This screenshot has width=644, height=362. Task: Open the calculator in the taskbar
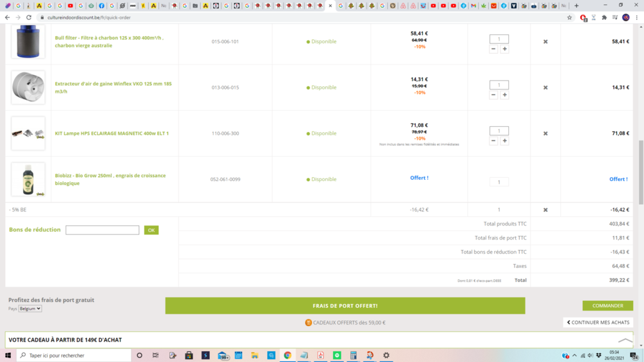point(353,356)
